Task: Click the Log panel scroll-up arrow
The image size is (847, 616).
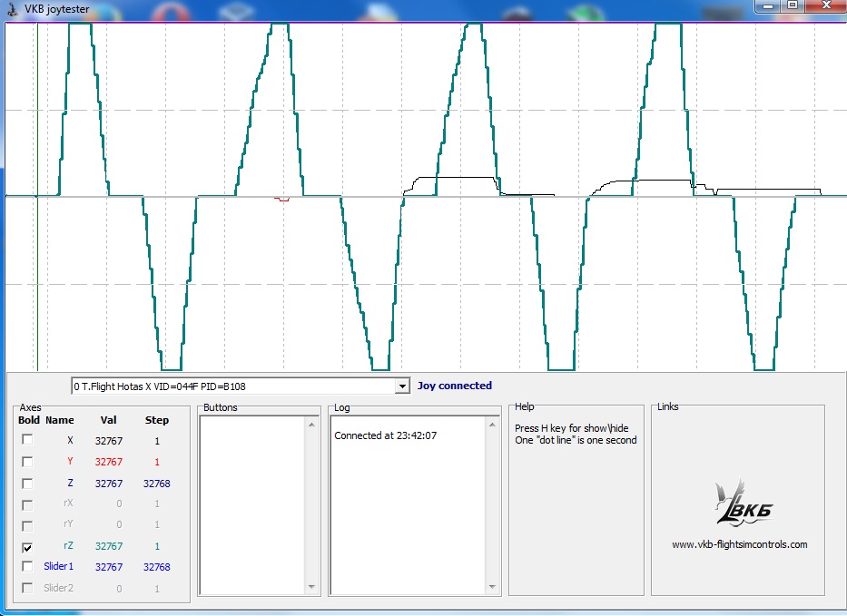Action: click(x=492, y=424)
